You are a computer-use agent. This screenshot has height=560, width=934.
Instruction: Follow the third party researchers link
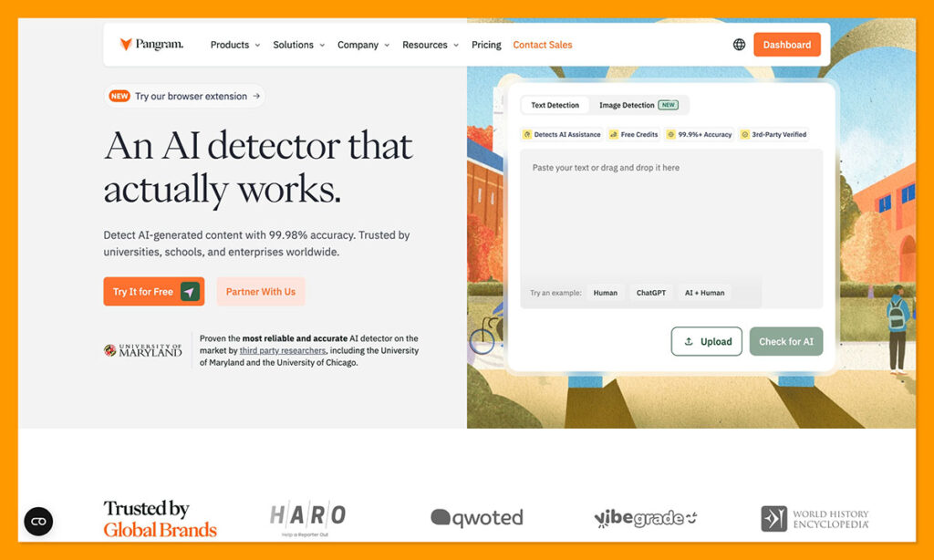(x=283, y=350)
